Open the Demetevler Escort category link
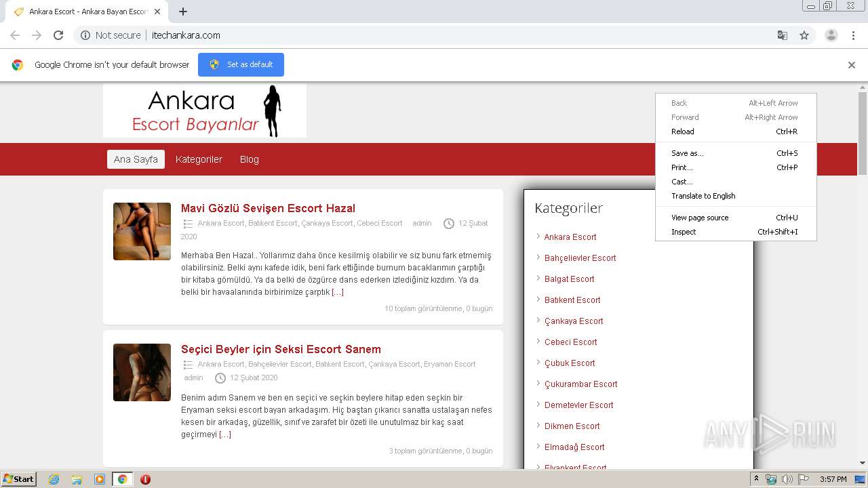 point(578,405)
